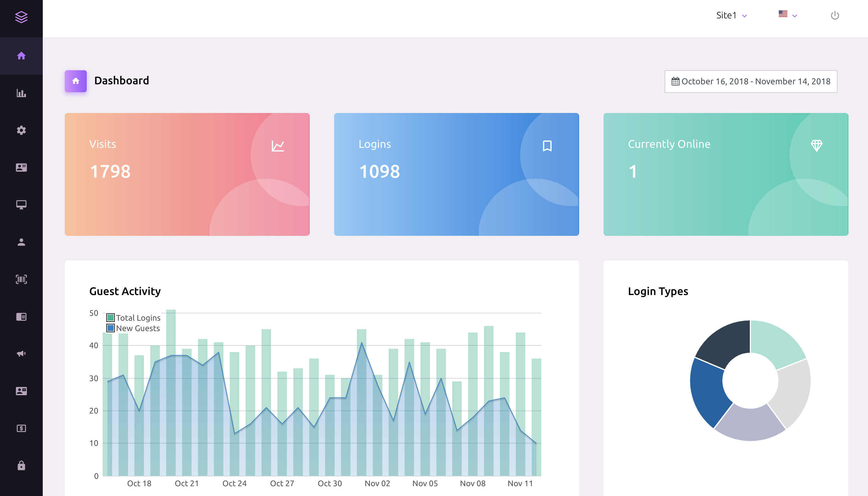Viewport: 868px width, 496px height.
Task: Click the Oct 18 axis label
Action: 139,484
